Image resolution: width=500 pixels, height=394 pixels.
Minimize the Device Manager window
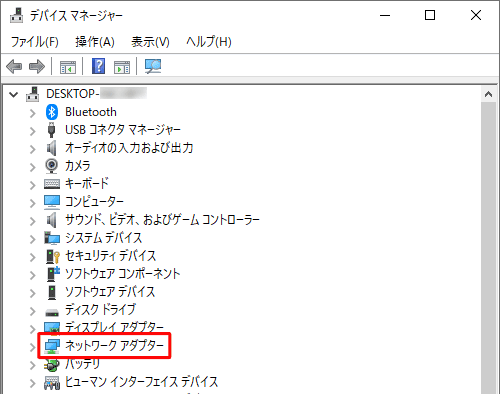coord(385,15)
